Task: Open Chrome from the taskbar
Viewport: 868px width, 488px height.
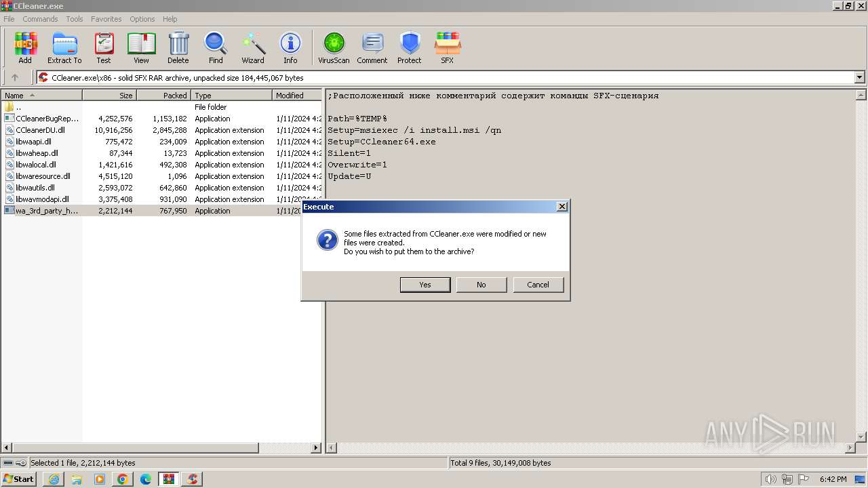Action: click(123, 479)
